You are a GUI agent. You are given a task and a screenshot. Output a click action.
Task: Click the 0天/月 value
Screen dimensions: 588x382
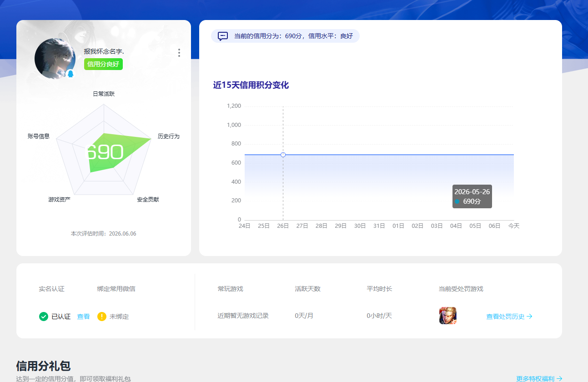(x=304, y=316)
